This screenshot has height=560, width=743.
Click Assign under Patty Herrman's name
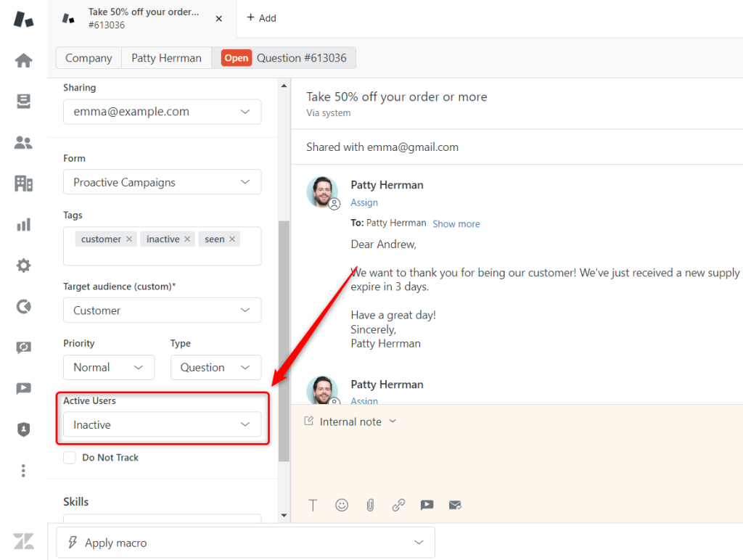[364, 202]
